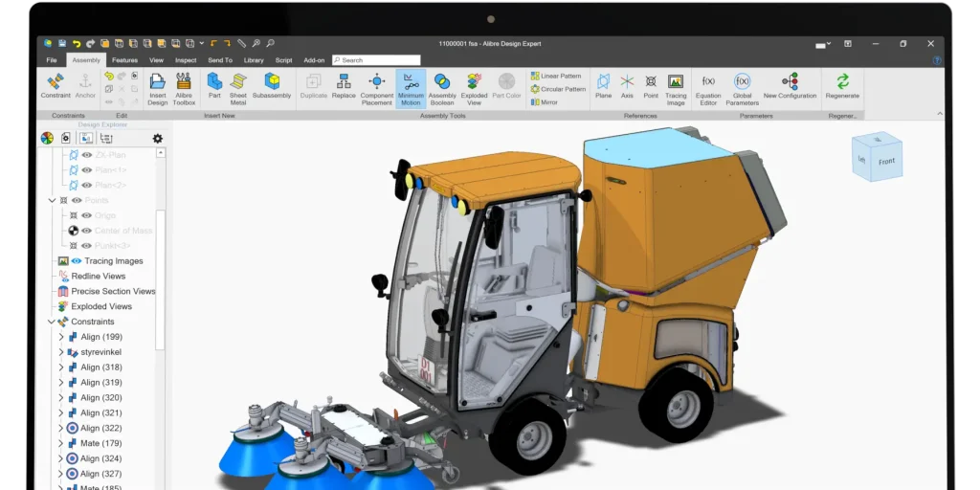The height and width of the screenshot is (490, 980).
Task: Open the Exploded View tool
Action: click(x=474, y=86)
